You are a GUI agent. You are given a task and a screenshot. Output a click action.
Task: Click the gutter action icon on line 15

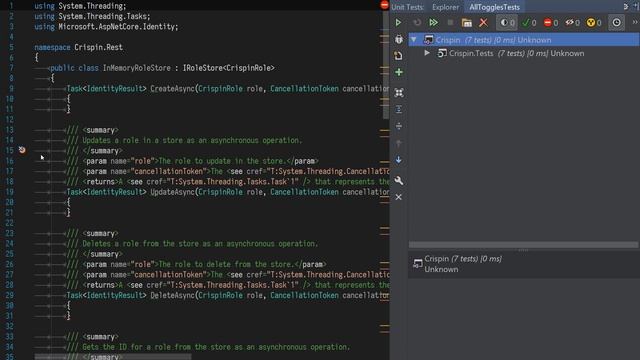22,150
